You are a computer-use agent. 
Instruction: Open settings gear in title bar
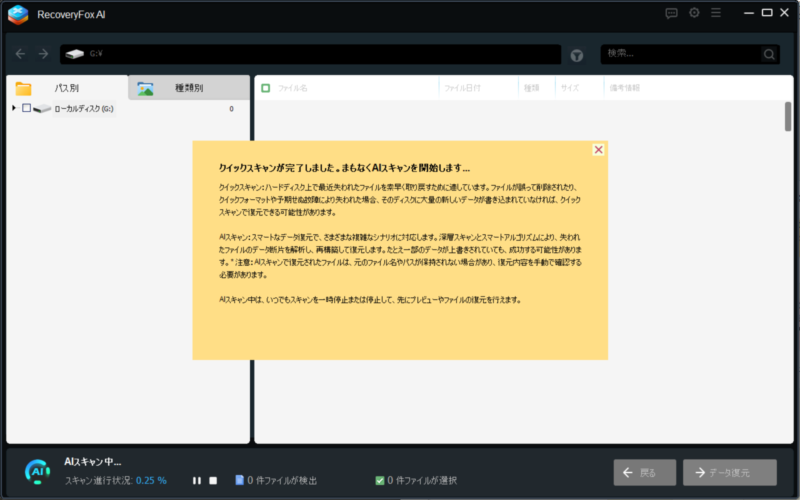point(694,14)
